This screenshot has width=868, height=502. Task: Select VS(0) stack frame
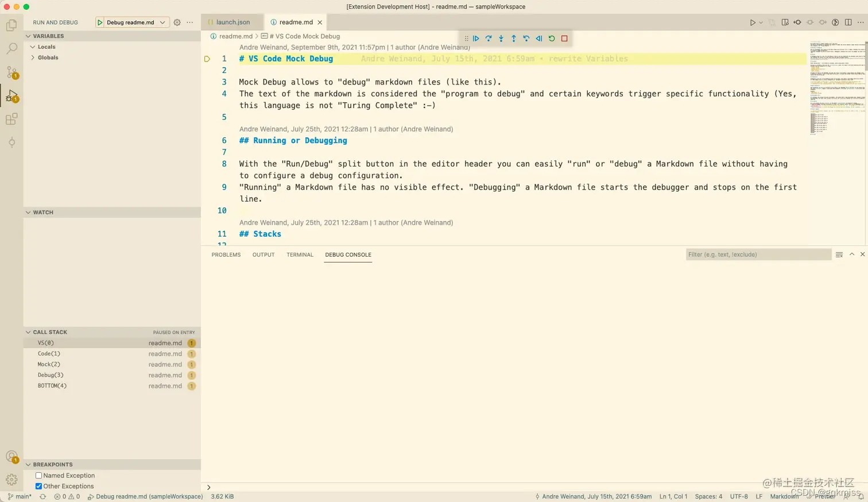click(112, 343)
